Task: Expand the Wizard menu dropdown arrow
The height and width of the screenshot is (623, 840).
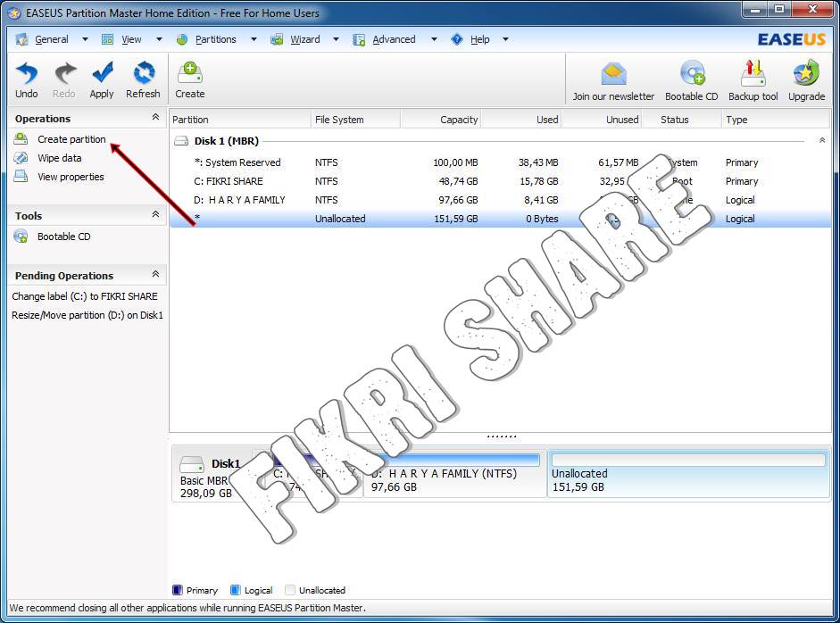Action: [x=336, y=39]
